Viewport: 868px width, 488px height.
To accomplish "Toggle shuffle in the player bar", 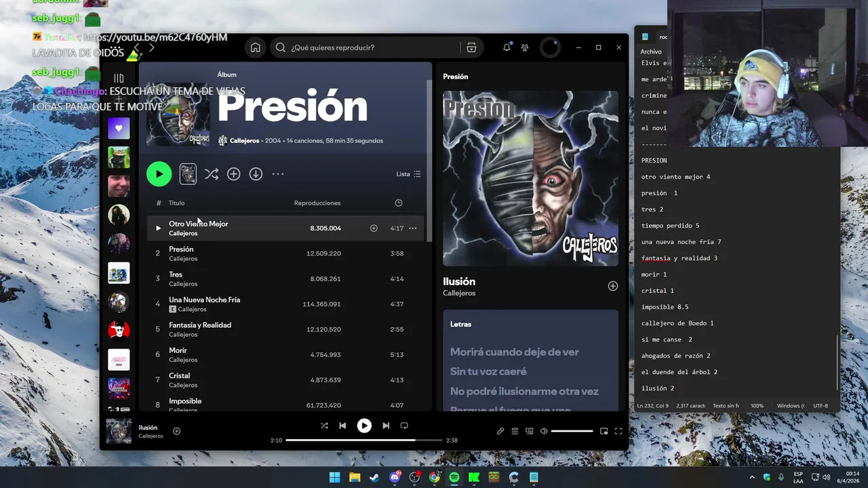I will coord(324,426).
